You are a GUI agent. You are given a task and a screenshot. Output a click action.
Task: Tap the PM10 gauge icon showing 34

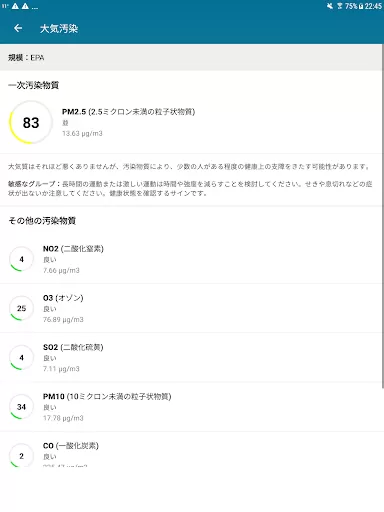pyautogui.click(x=21, y=407)
